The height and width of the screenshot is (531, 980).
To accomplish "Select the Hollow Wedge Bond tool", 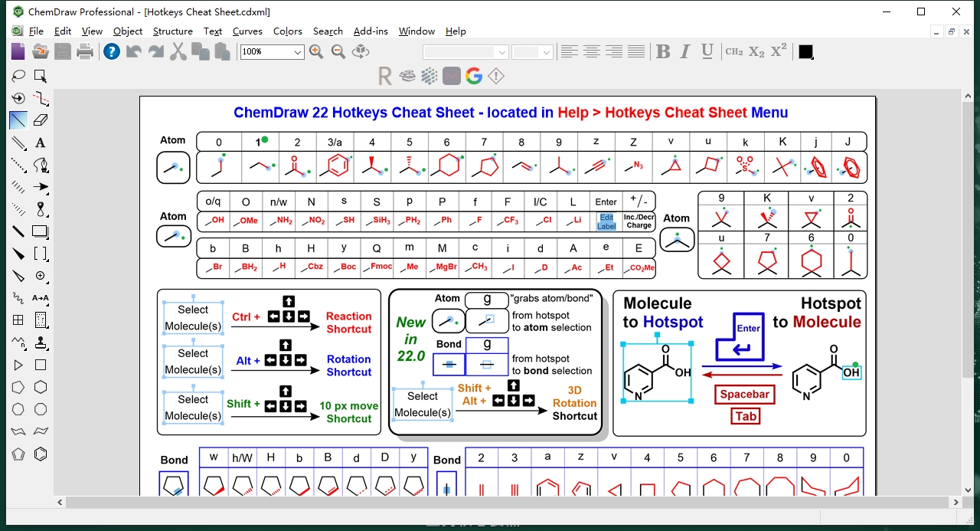I will 18,276.
